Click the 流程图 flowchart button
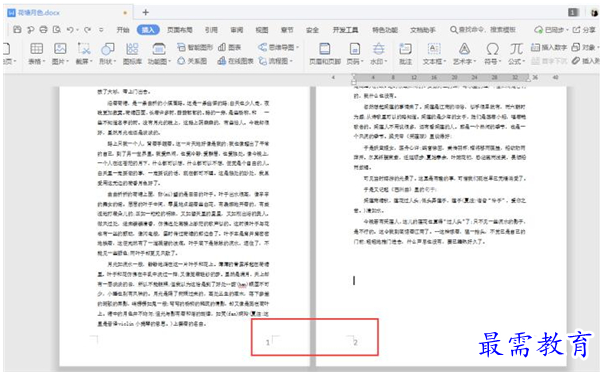 coord(275,61)
